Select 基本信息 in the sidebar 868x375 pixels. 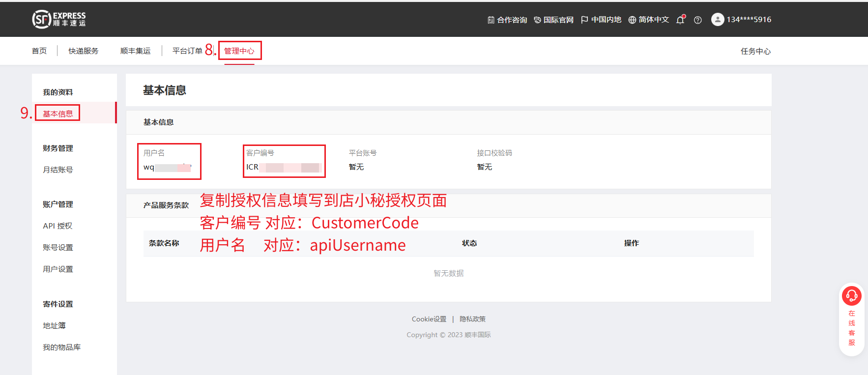tap(58, 114)
